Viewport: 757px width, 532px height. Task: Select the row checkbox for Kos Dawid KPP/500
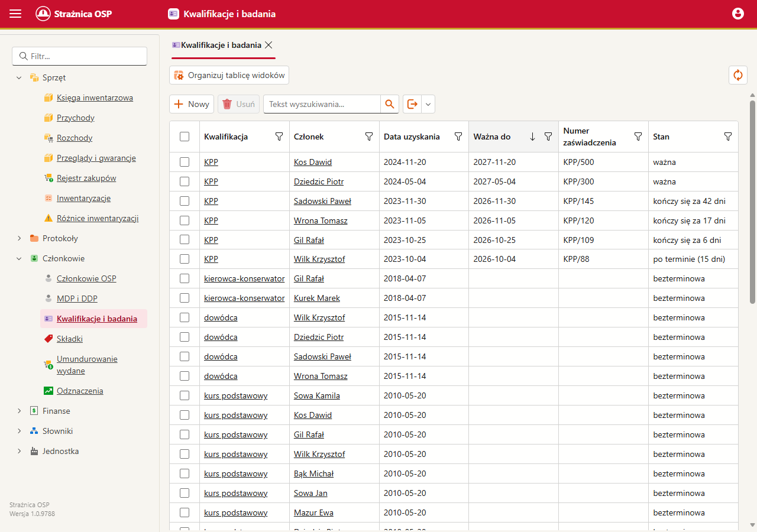185,162
